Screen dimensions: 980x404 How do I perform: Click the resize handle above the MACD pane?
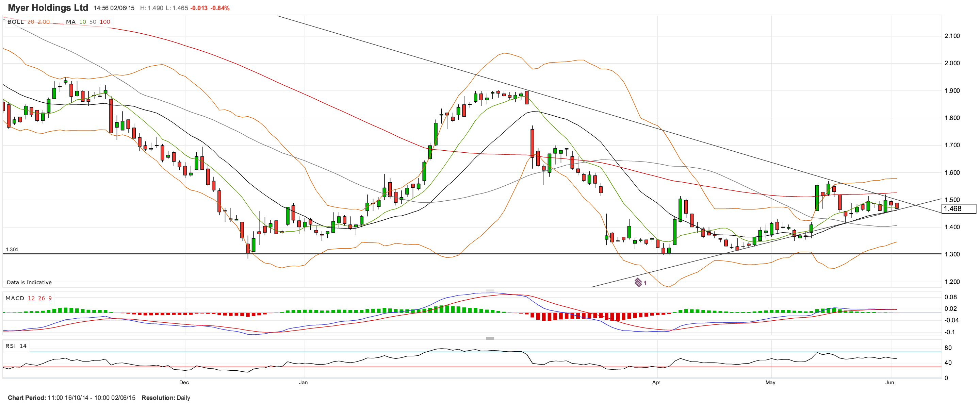pyautogui.click(x=490, y=291)
